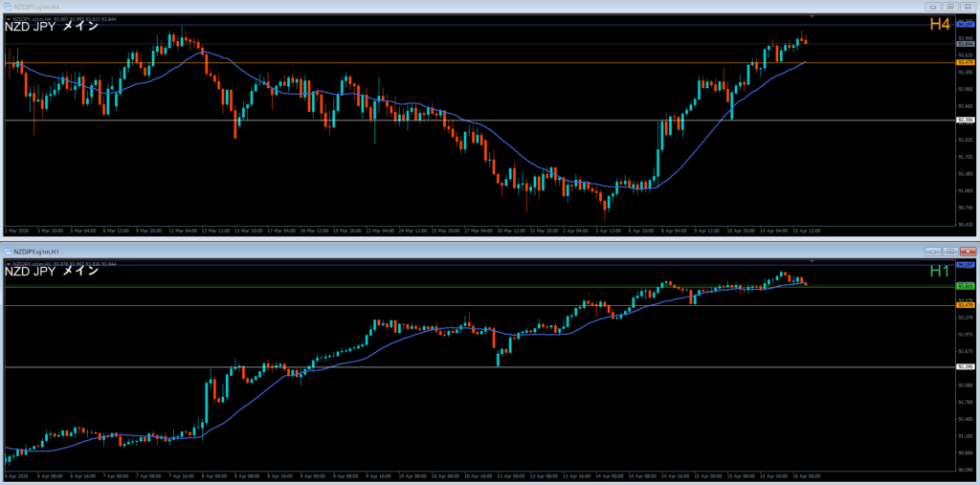Click the chart shift triangle on H4 chart
Image resolution: width=980 pixels, height=485 pixels.
[813, 16]
